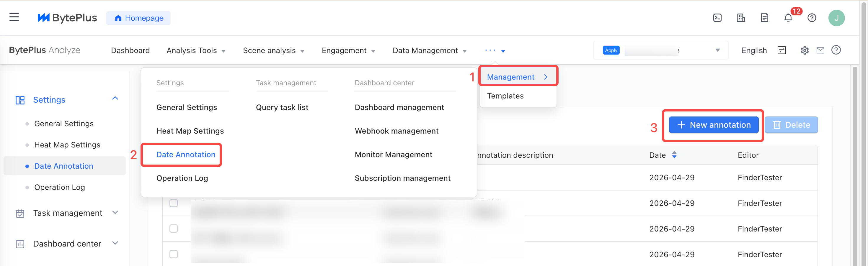Open Dashboard management from the flyout

399,107
